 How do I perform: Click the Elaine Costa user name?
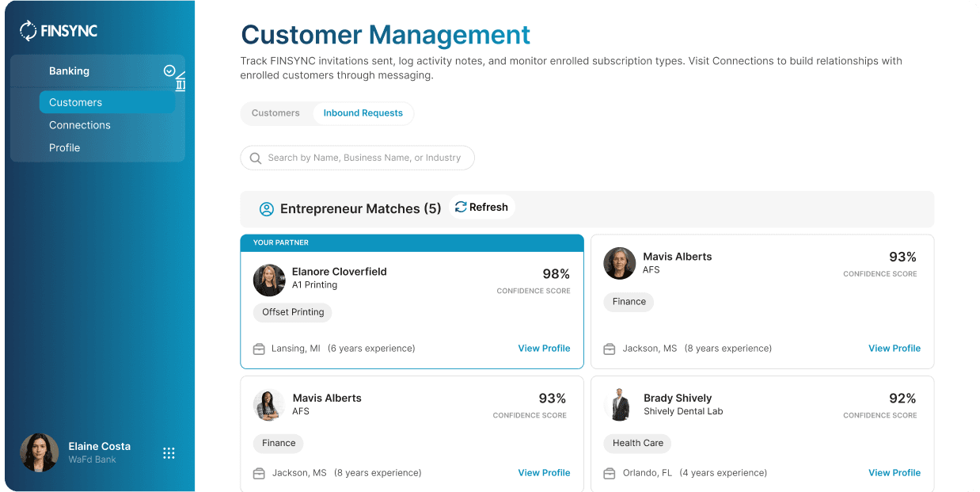tap(99, 446)
